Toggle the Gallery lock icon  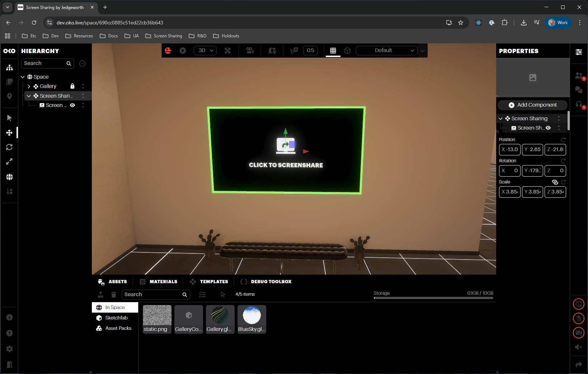point(72,86)
